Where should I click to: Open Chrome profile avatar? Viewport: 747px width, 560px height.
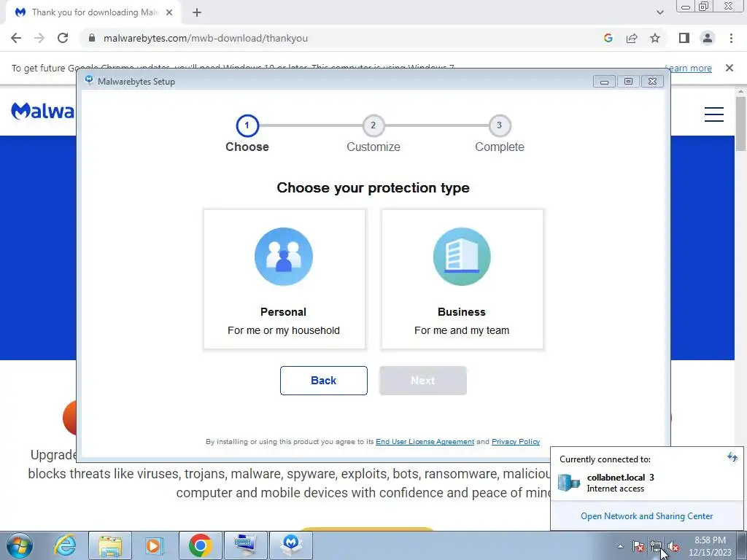[x=708, y=38]
